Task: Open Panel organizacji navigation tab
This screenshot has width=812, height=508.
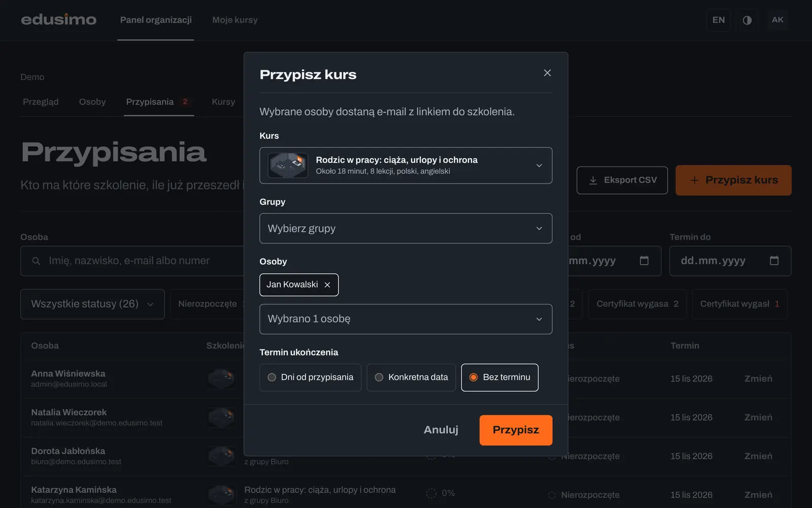Action: 156,20
